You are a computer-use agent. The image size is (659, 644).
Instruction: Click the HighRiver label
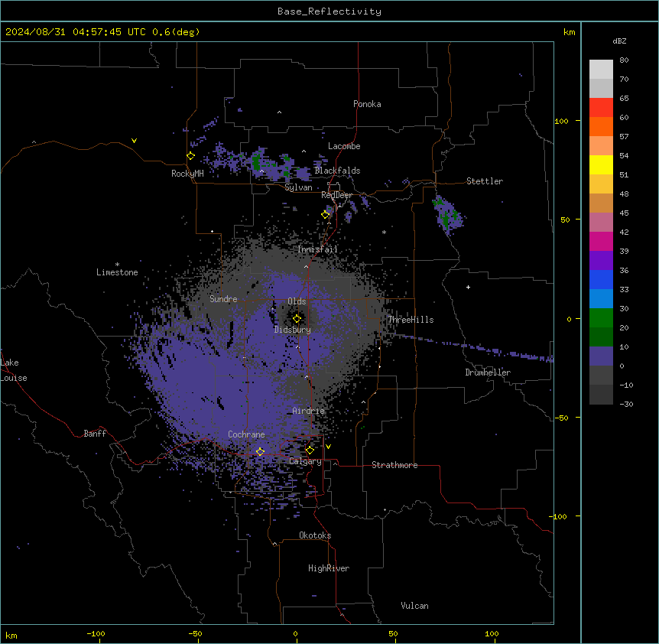(329, 568)
